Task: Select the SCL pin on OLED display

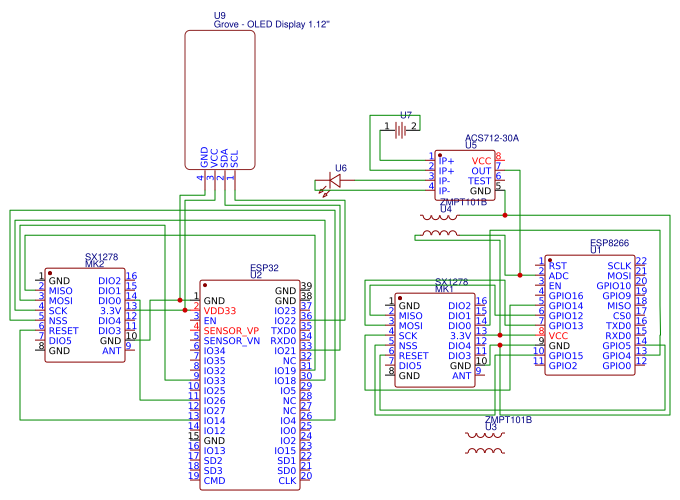Action: (x=234, y=159)
